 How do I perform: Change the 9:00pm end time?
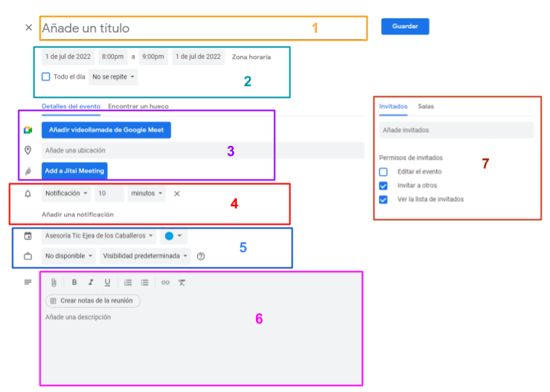pos(153,57)
